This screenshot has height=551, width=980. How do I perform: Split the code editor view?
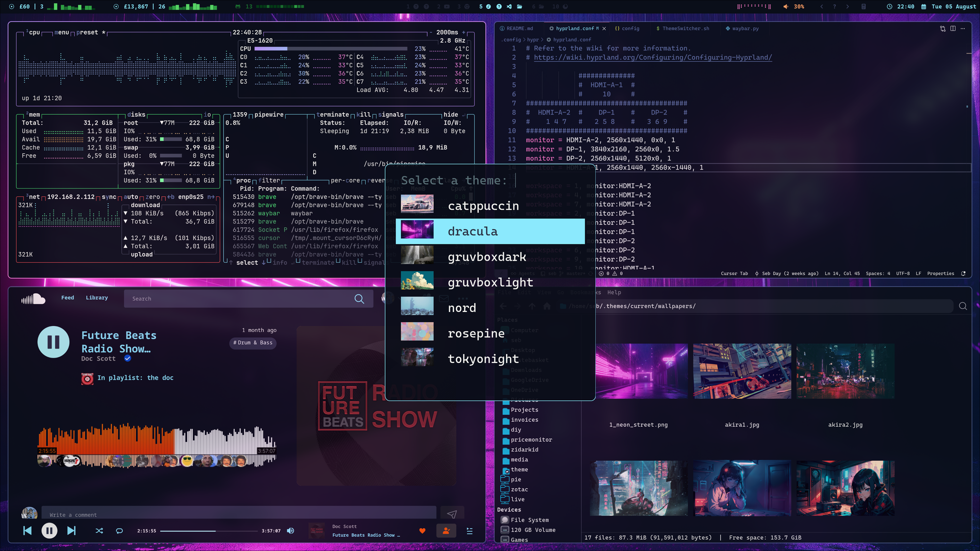pos(953,28)
